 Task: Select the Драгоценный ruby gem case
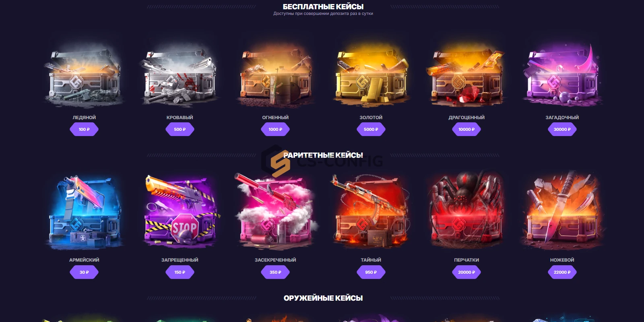coord(466,76)
